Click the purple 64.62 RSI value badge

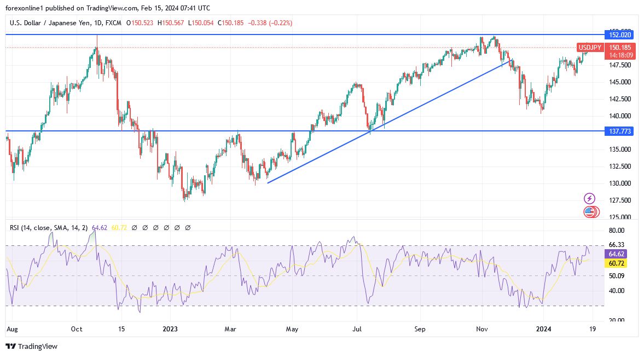coord(616,254)
